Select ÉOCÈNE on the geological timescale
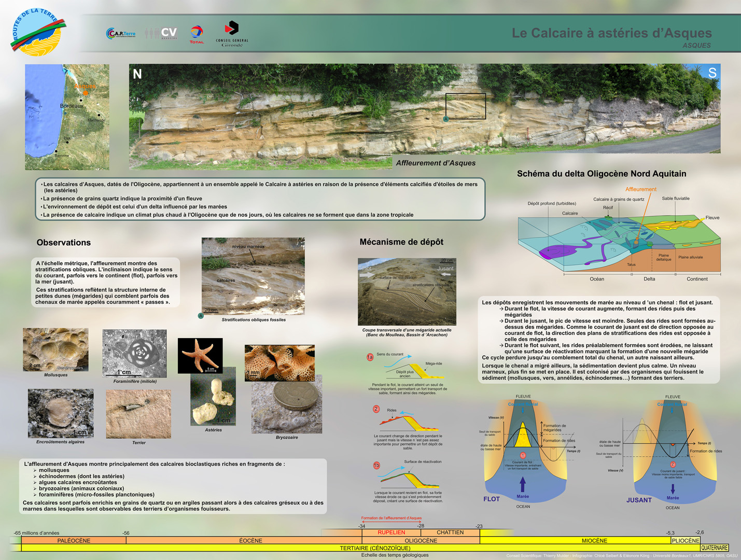The width and height of the screenshot is (741, 560). click(x=251, y=540)
